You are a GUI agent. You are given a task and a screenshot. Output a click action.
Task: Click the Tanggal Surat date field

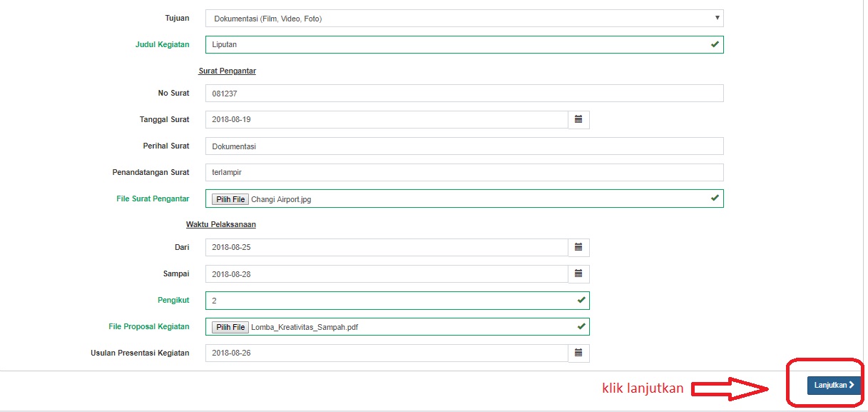(x=386, y=119)
